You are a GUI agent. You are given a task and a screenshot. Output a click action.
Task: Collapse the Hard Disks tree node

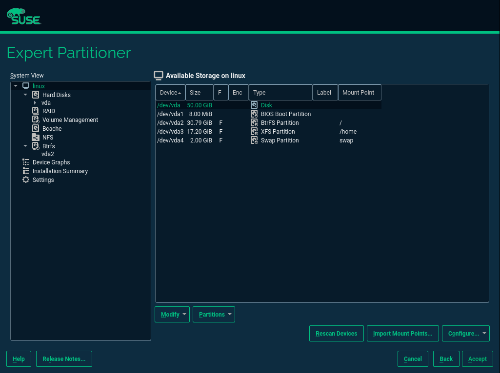click(26, 95)
